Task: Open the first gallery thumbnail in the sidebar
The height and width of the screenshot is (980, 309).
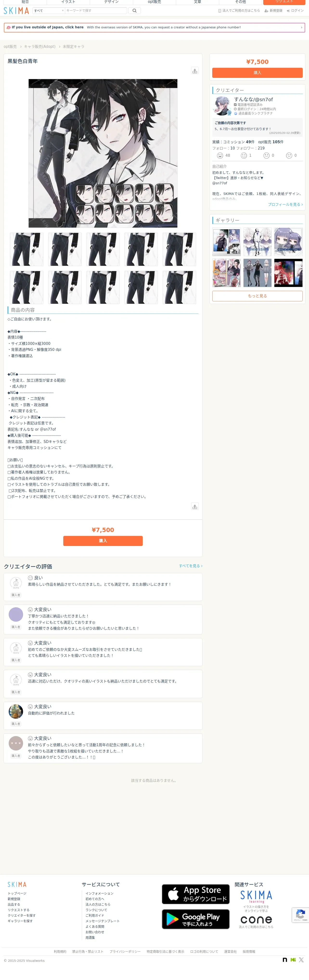Action: [227, 242]
